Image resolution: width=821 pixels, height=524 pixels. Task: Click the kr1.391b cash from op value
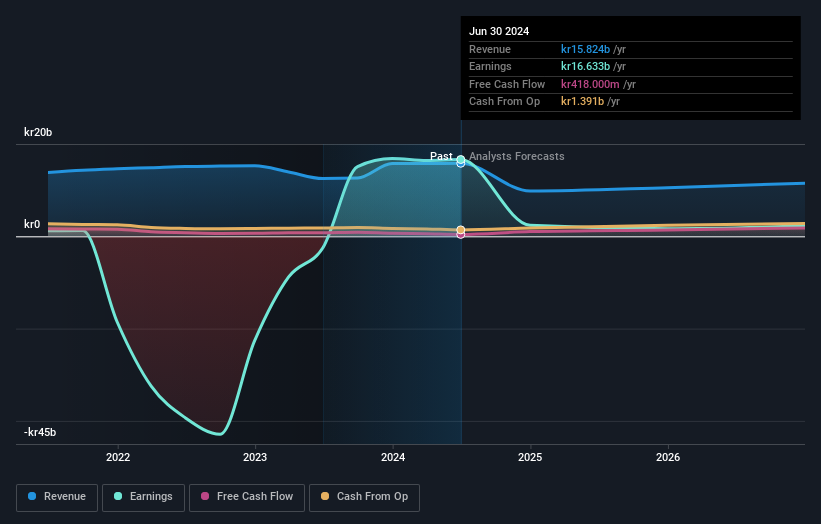pyautogui.click(x=582, y=102)
